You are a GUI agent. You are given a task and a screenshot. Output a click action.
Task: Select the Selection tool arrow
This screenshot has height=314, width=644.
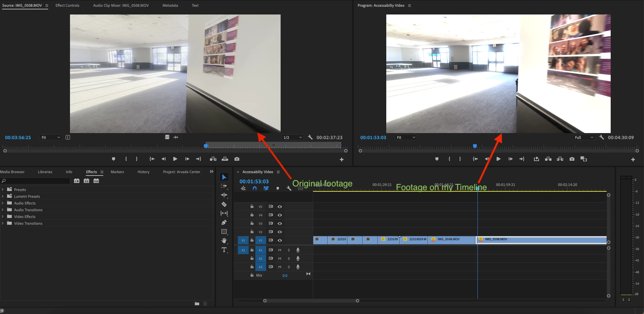point(224,177)
